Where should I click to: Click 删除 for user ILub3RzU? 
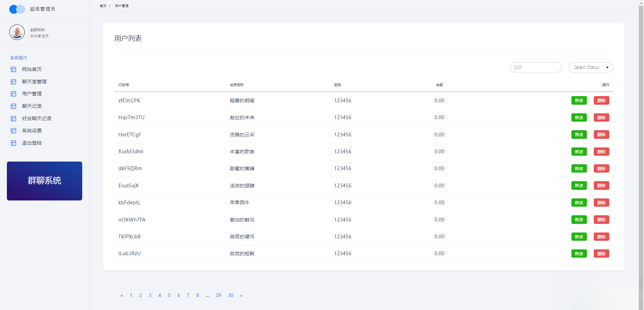click(x=601, y=254)
